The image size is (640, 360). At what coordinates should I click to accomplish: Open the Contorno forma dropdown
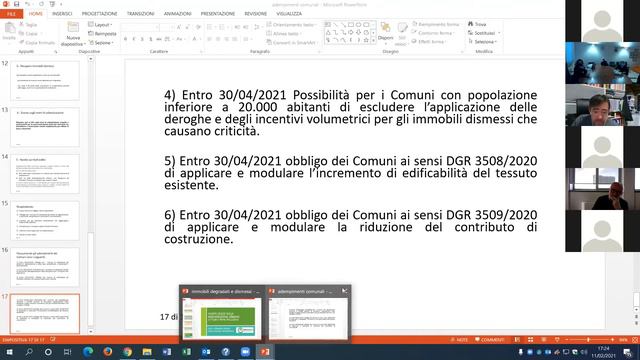[x=433, y=33]
